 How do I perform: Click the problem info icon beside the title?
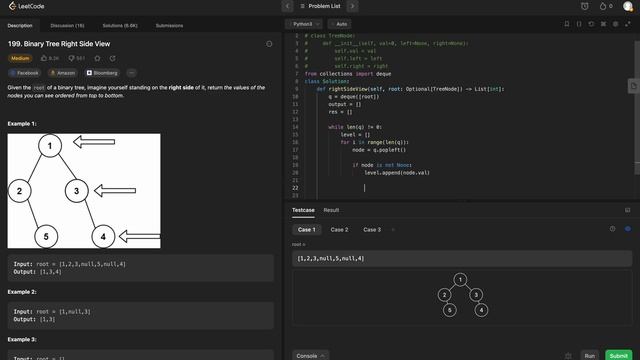(x=269, y=44)
